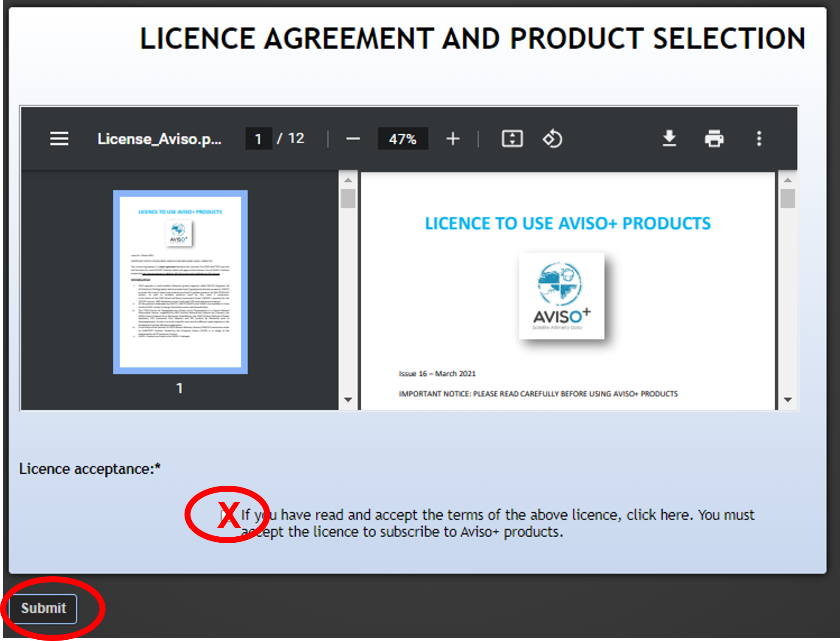Click the fit to page icon
Screen dimensions: 840x641
tap(512, 139)
